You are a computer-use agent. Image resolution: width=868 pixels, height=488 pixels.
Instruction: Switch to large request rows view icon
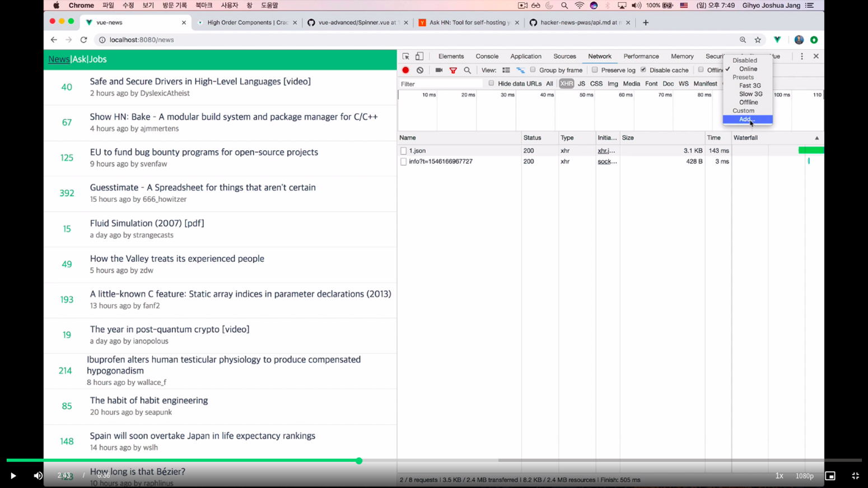click(x=506, y=71)
